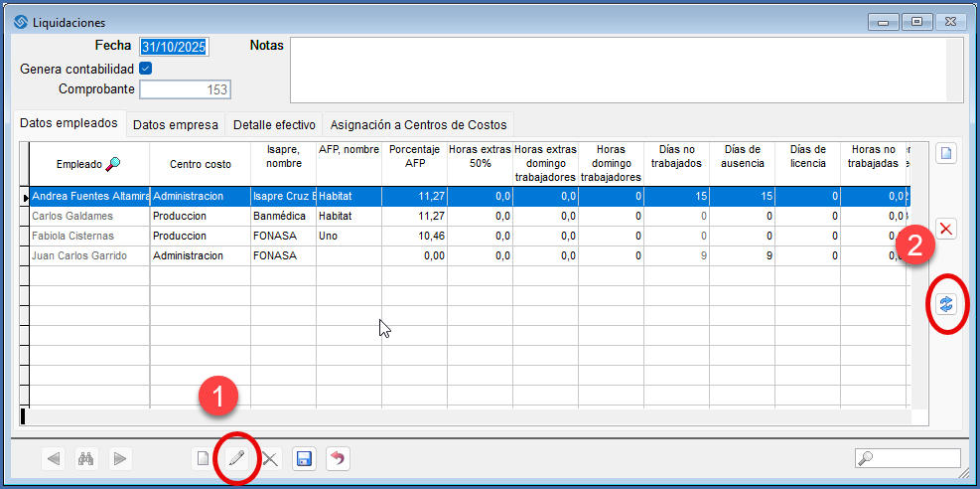Select employee Juan Carlos Garrido
The height and width of the screenshot is (489, 980).
(x=89, y=255)
